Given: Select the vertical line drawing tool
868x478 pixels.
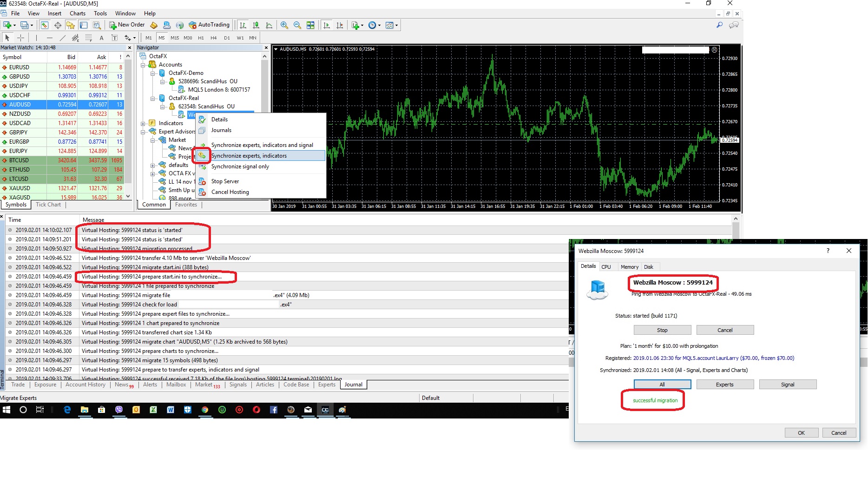Looking at the screenshot, I should click(36, 38).
